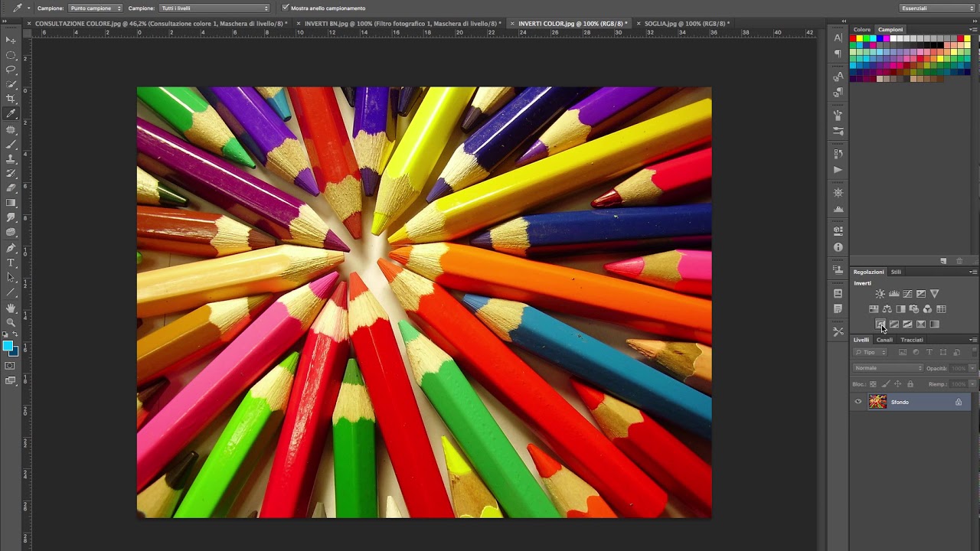Add a Levels adjustment
Screen dimensions: 980x551
pyautogui.click(x=893, y=294)
